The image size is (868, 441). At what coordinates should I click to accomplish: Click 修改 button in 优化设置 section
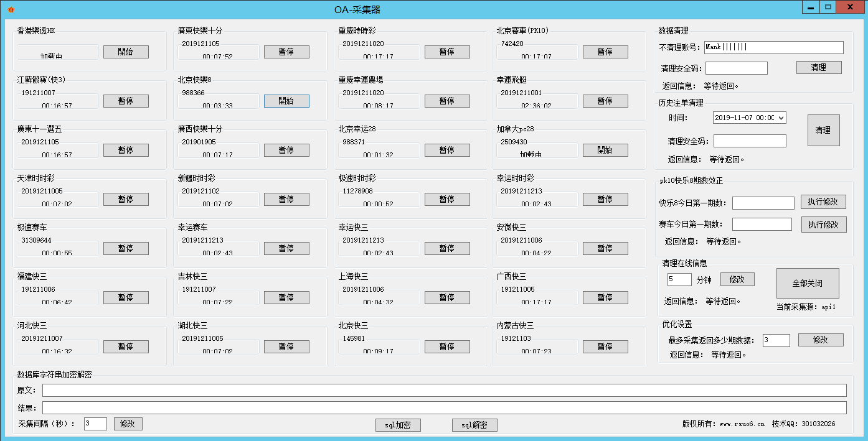point(821,340)
